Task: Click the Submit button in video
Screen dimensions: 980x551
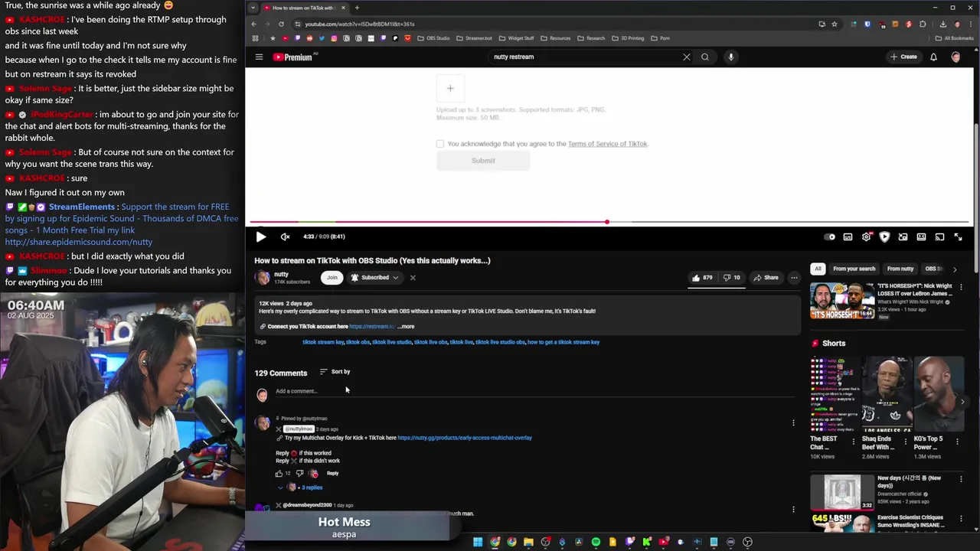Action: click(483, 161)
